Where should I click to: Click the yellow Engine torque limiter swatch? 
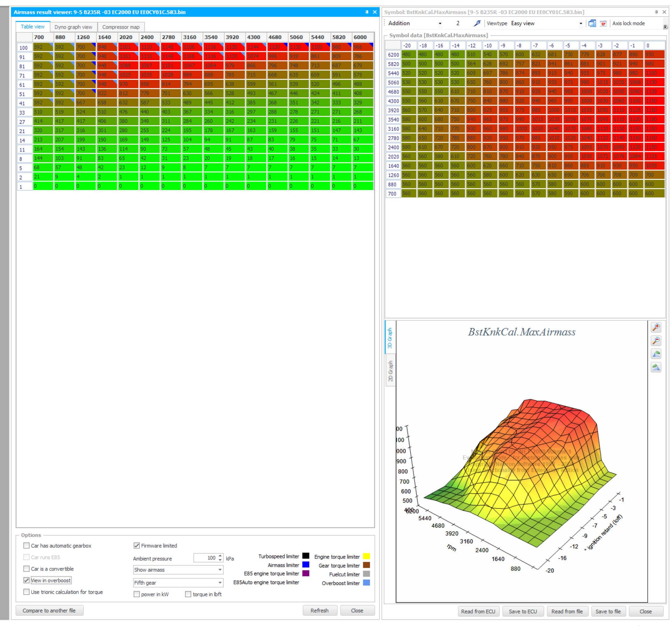click(x=367, y=556)
